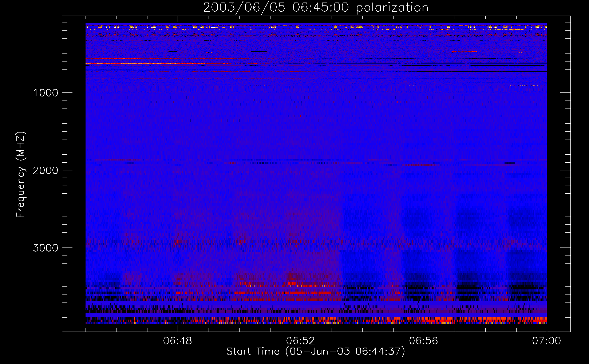The image size is (589, 364).
Task: Click the '06:48' time tick label
Action: [x=178, y=341]
